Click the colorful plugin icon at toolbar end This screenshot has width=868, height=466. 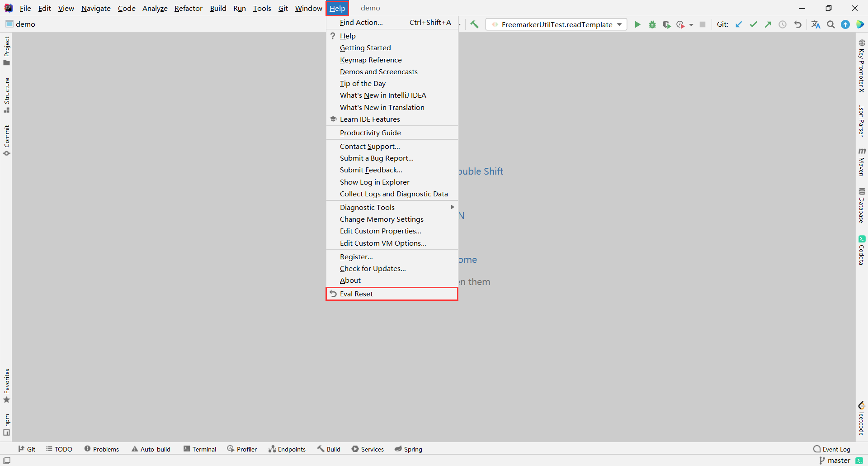pyautogui.click(x=860, y=24)
